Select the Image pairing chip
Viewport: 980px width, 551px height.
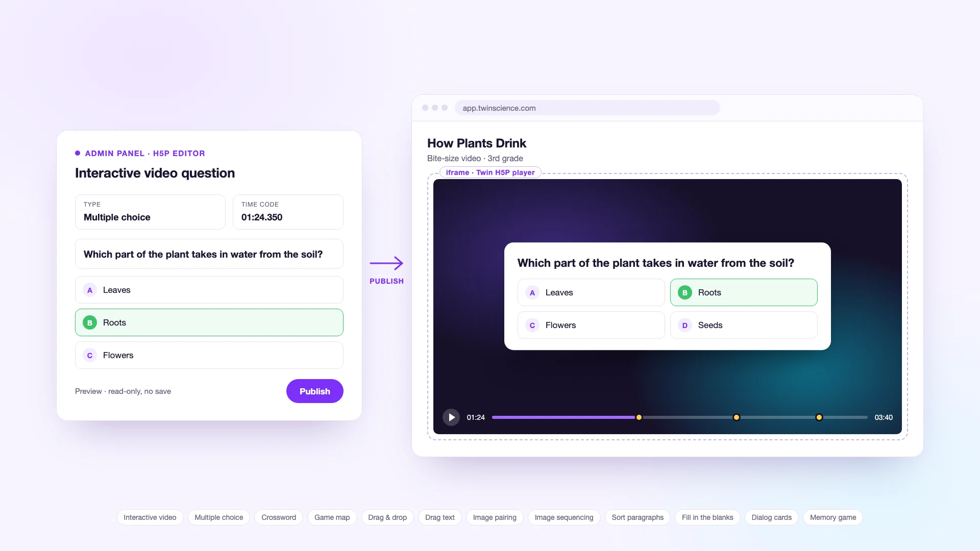coord(495,517)
